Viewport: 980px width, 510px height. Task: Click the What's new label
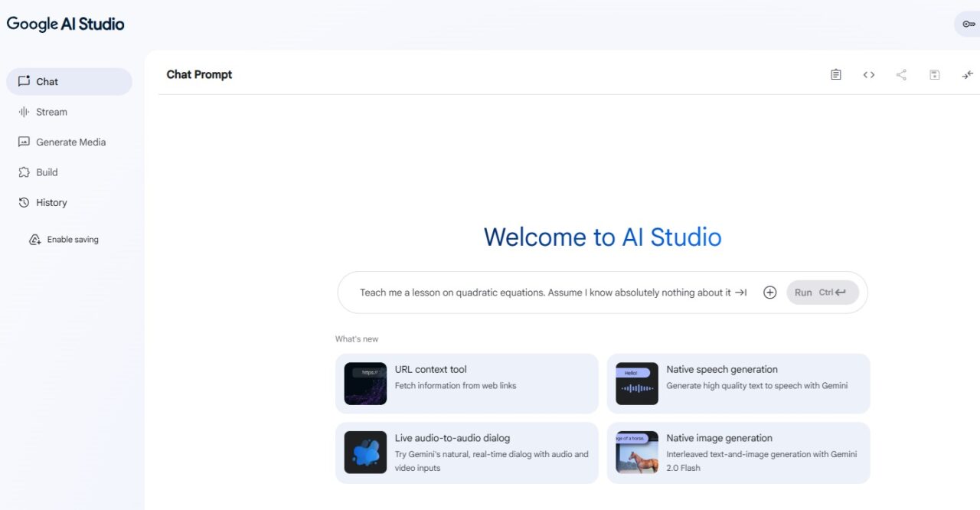pos(357,339)
